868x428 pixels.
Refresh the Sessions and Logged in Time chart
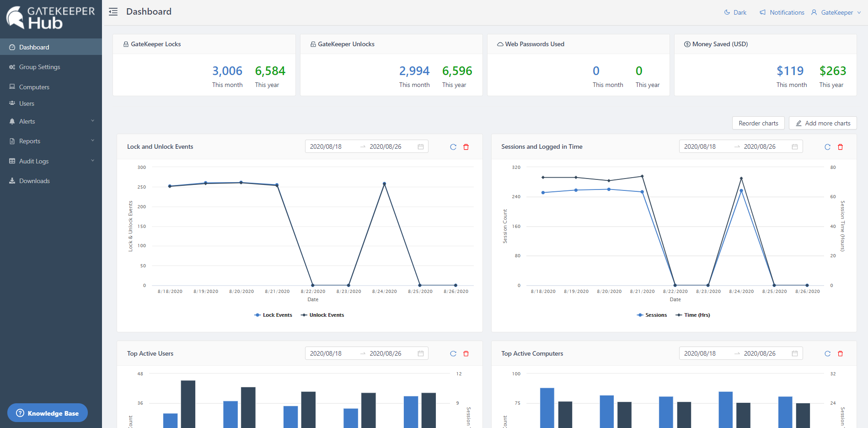[827, 147]
